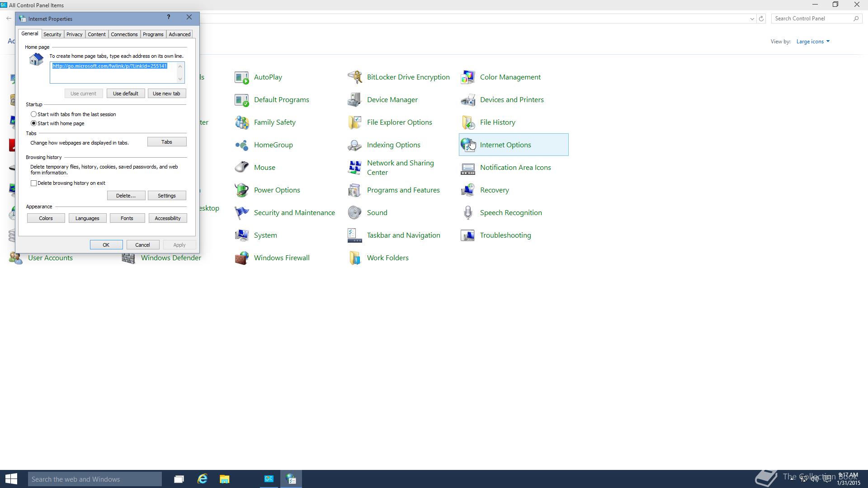Screen dimensions: 868x488
Task: Switch to the Security tab
Action: pos(52,34)
